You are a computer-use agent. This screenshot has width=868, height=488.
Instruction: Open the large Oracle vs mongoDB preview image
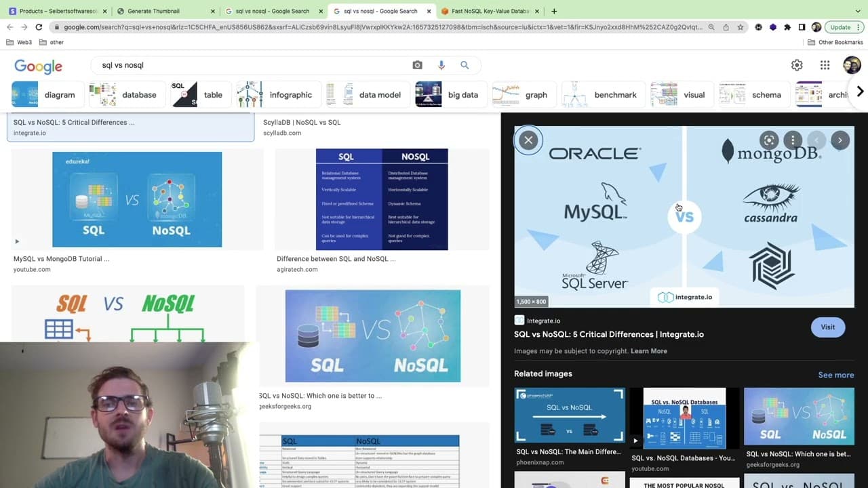tap(684, 217)
